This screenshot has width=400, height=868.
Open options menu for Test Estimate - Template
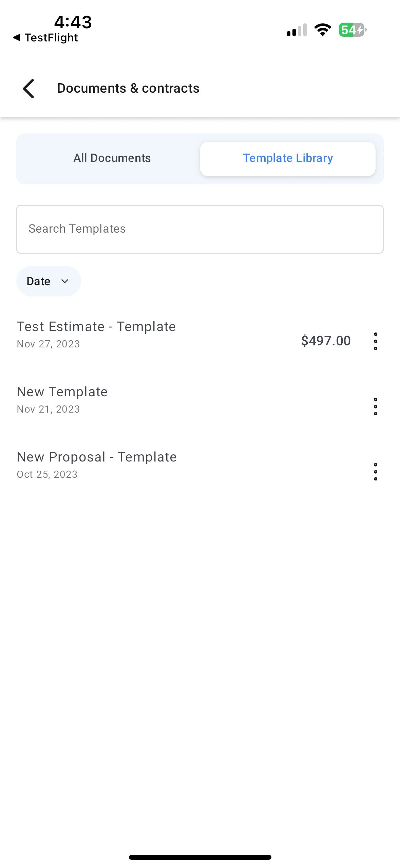pyautogui.click(x=375, y=341)
